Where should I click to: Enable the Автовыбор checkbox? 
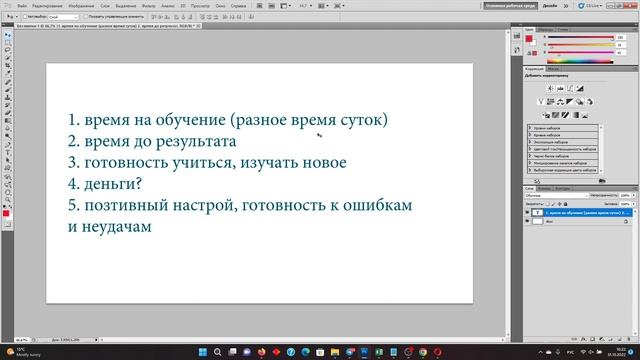25,17
